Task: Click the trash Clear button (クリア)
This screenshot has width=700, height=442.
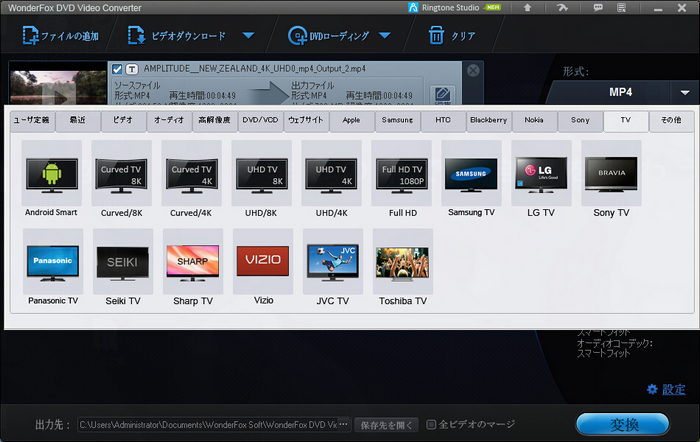Action: pyautogui.click(x=452, y=36)
